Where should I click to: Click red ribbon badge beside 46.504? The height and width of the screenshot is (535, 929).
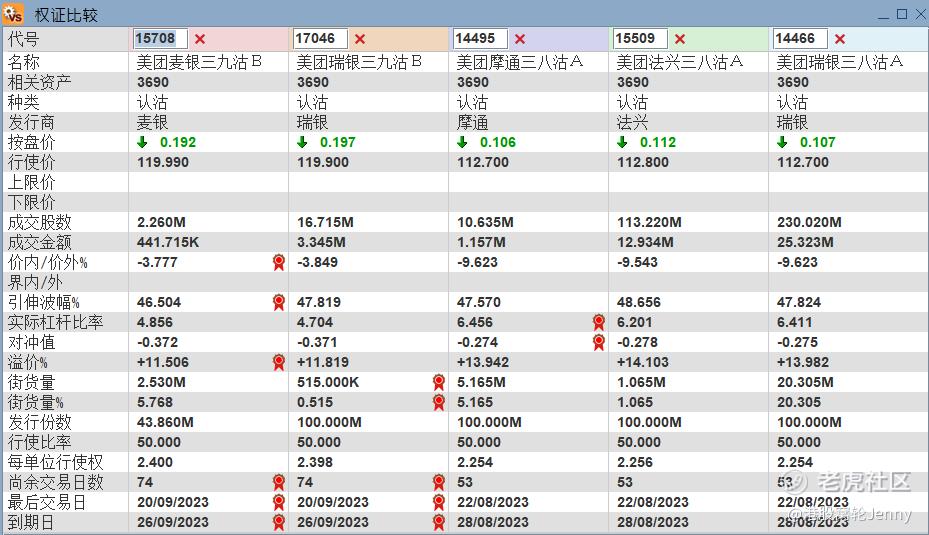click(x=278, y=302)
